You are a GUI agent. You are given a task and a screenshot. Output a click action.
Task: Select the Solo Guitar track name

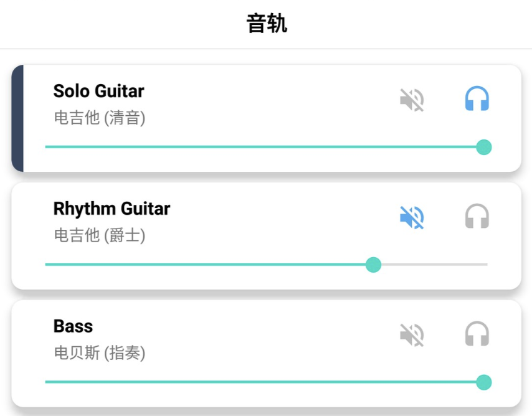click(98, 91)
